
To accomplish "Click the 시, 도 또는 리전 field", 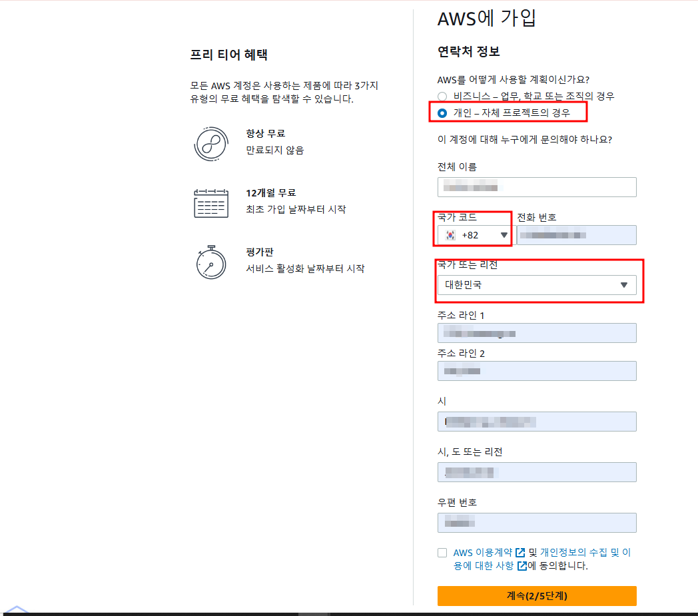I will pyautogui.click(x=537, y=472).
